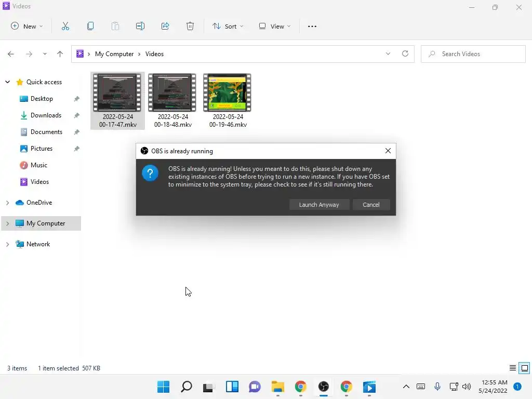
Task: Click the network display tray icon
Action: click(454, 386)
